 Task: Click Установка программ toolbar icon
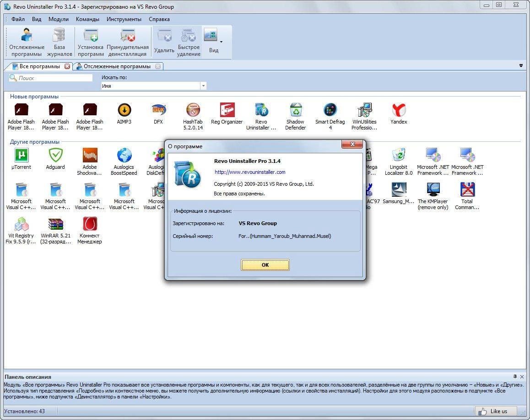[91, 43]
